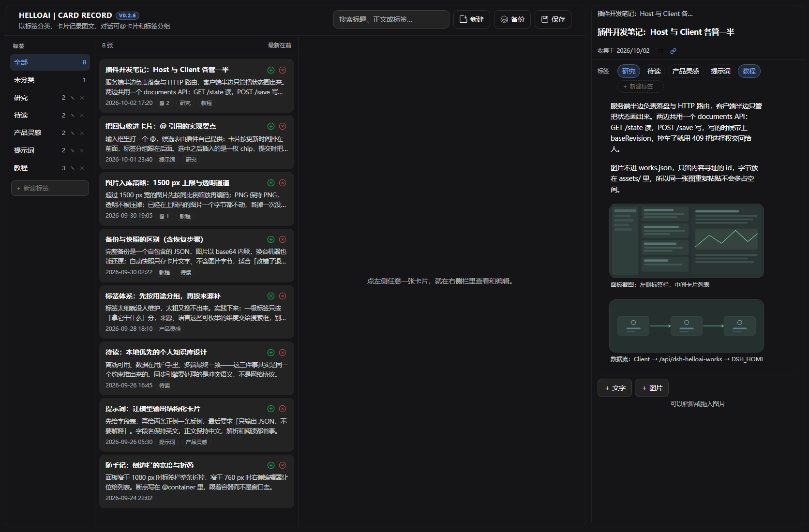Delete the 把回复收进卡片 card via red icon
The image size is (809, 532).
pyautogui.click(x=283, y=126)
